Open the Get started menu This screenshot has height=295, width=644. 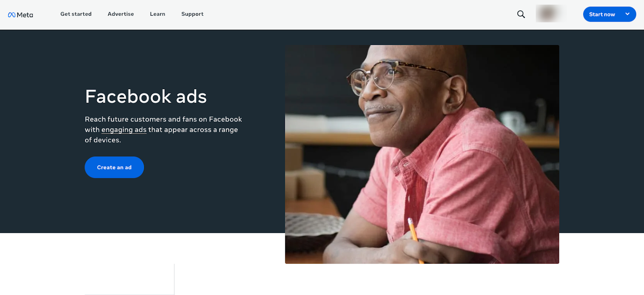coord(76,14)
